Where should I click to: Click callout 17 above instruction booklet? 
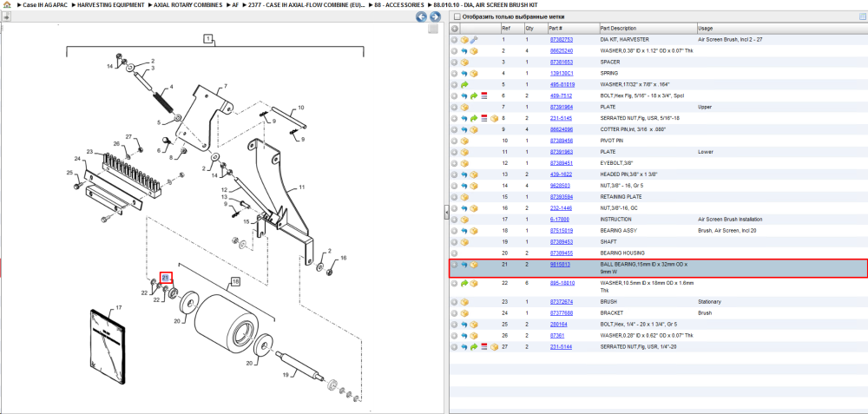pyautogui.click(x=118, y=307)
